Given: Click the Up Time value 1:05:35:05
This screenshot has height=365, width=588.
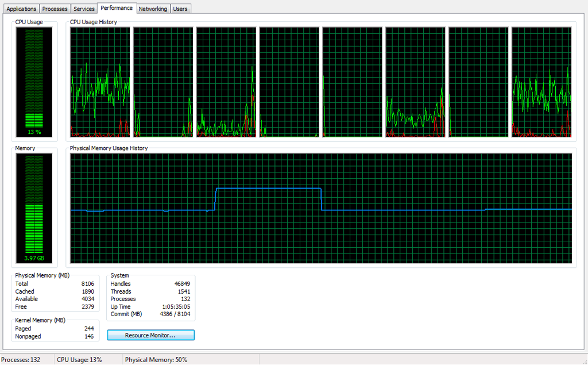Looking at the screenshot, I should click(x=176, y=307).
